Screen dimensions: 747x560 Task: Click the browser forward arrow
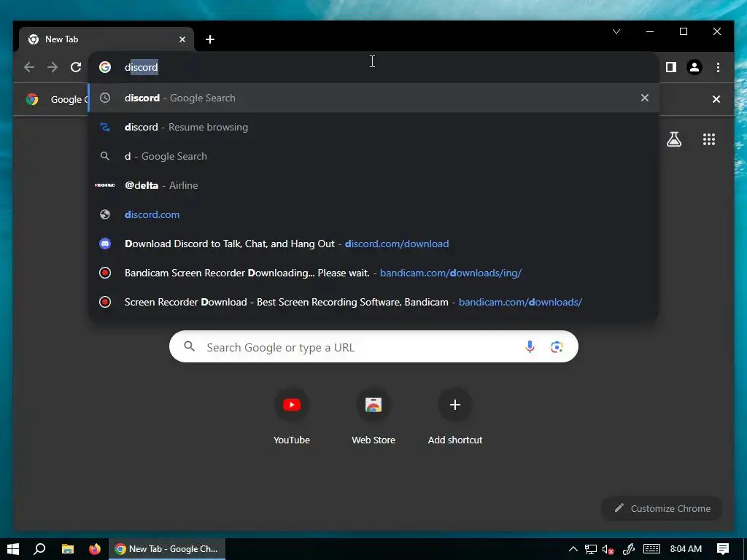click(53, 67)
